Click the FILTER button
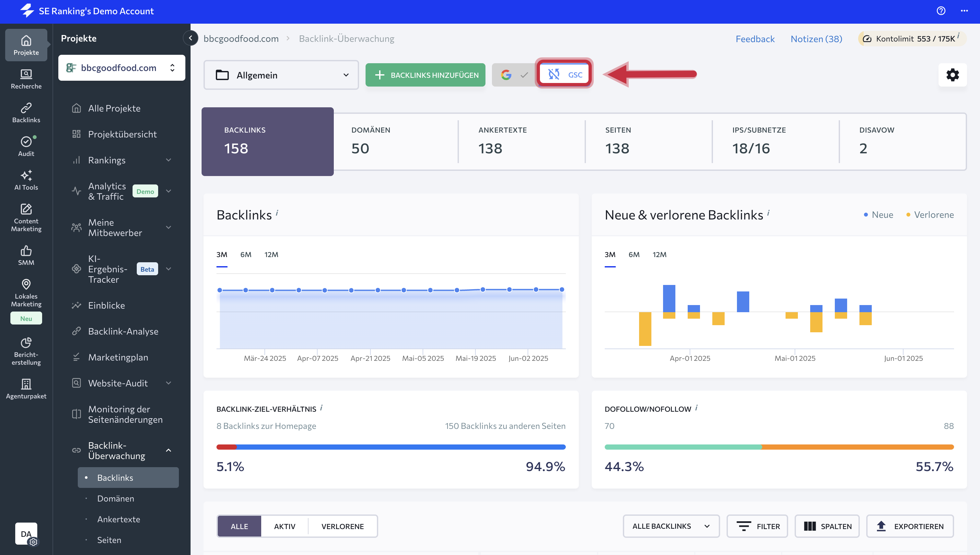 757,526
